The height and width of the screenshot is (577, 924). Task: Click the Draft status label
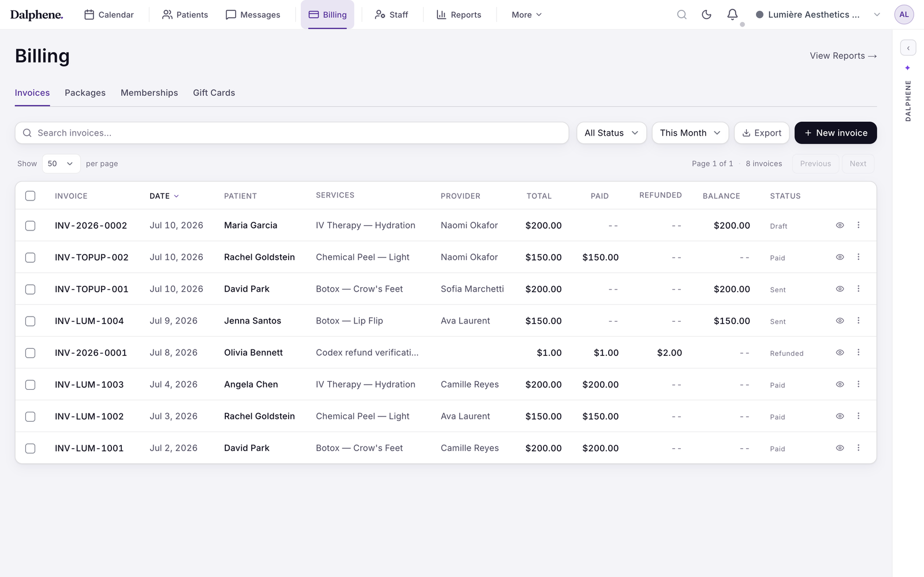[x=778, y=226]
